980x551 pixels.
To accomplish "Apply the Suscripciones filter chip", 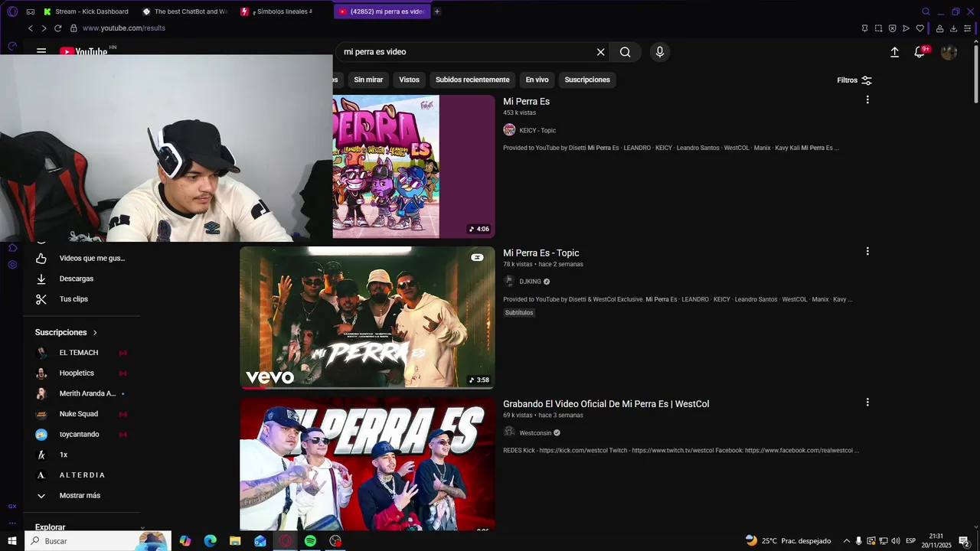I will coord(587,80).
